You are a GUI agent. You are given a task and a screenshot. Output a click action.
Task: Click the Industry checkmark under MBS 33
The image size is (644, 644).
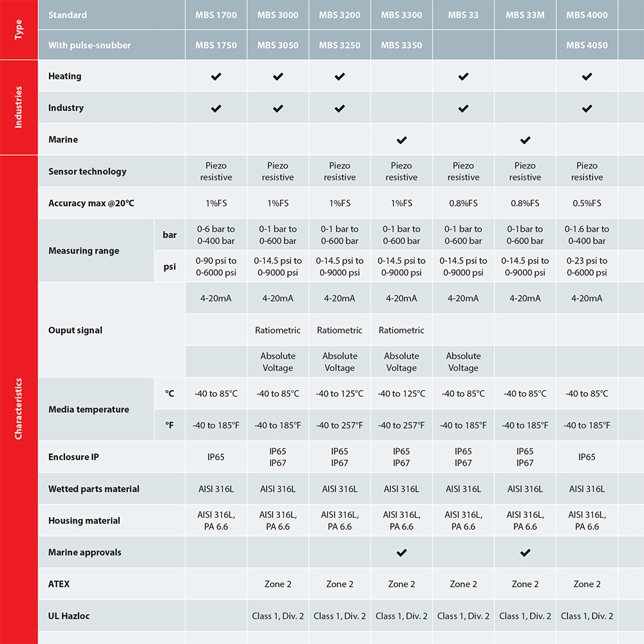coord(463,108)
